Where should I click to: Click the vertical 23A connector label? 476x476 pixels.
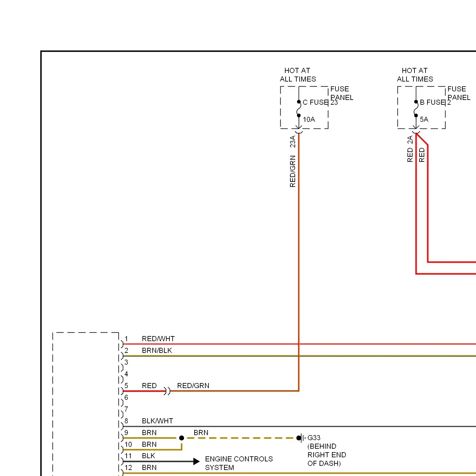pyautogui.click(x=293, y=142)
